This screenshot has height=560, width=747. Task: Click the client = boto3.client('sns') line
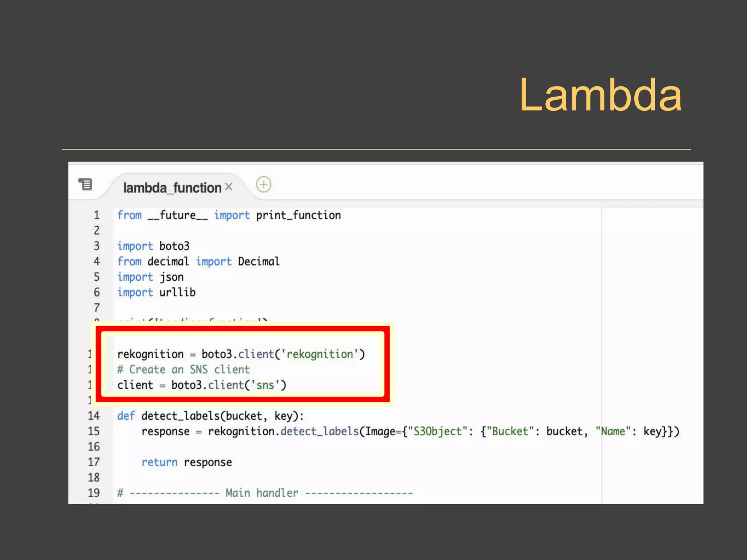(202, 385)
